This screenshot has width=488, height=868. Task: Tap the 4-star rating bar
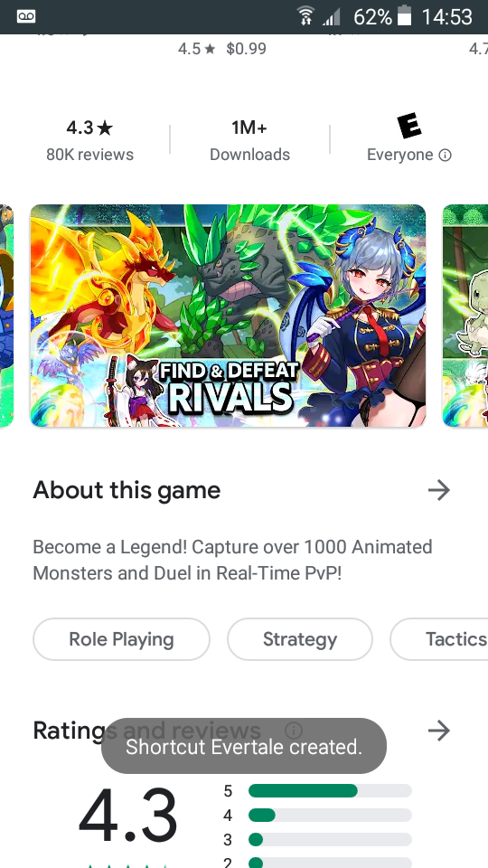[330, 815]
